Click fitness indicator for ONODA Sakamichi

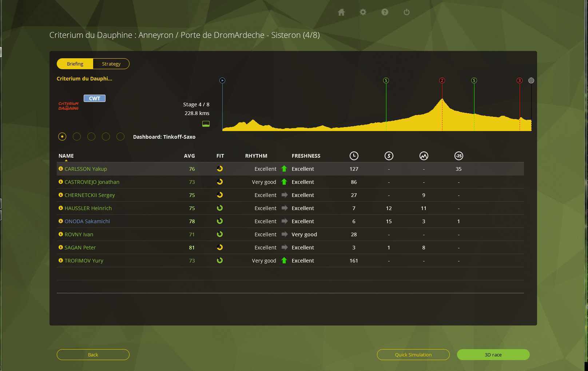point(220,221)
